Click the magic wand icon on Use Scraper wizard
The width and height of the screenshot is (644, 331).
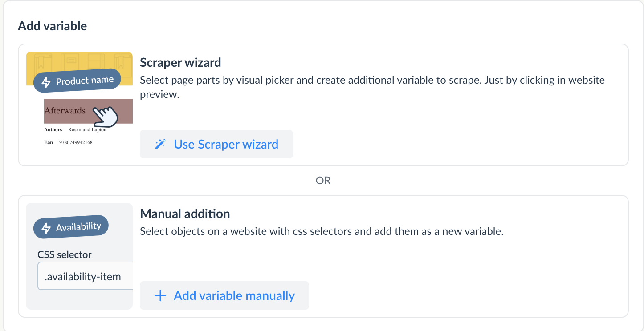[160, 144]
